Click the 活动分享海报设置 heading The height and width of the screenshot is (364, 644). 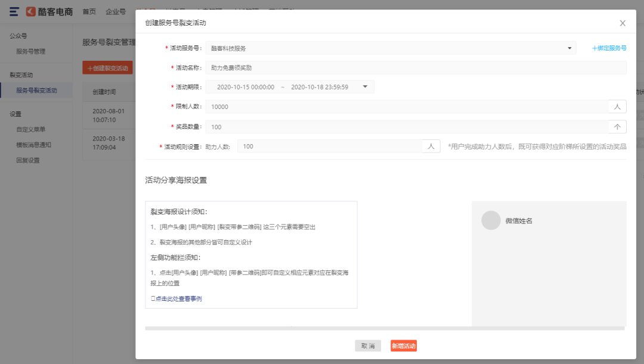coord(176,180)
